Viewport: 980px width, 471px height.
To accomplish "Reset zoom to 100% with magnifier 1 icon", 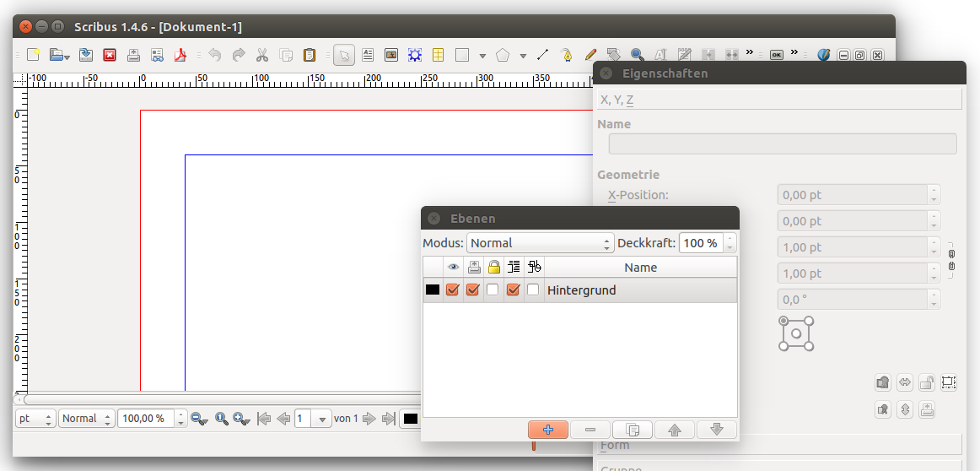I will pyautogui.click(x=221, y=419).
